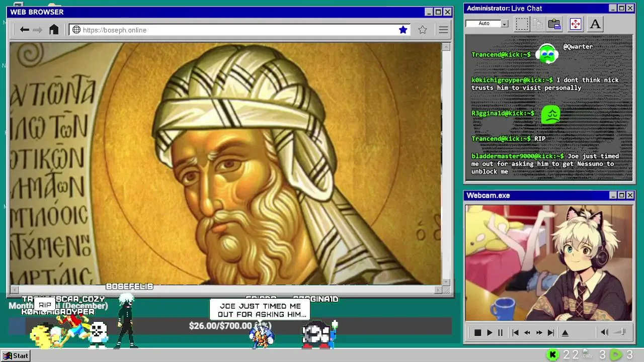
Task: Click the $26.00/$700.00 donation goal bar
Action: (230, 326)
